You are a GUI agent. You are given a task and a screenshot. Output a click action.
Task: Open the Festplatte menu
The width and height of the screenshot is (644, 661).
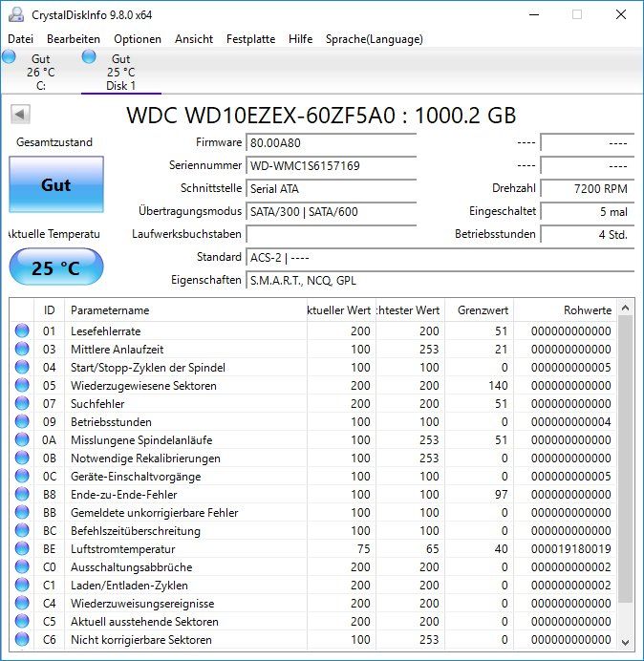click(250, 39)
